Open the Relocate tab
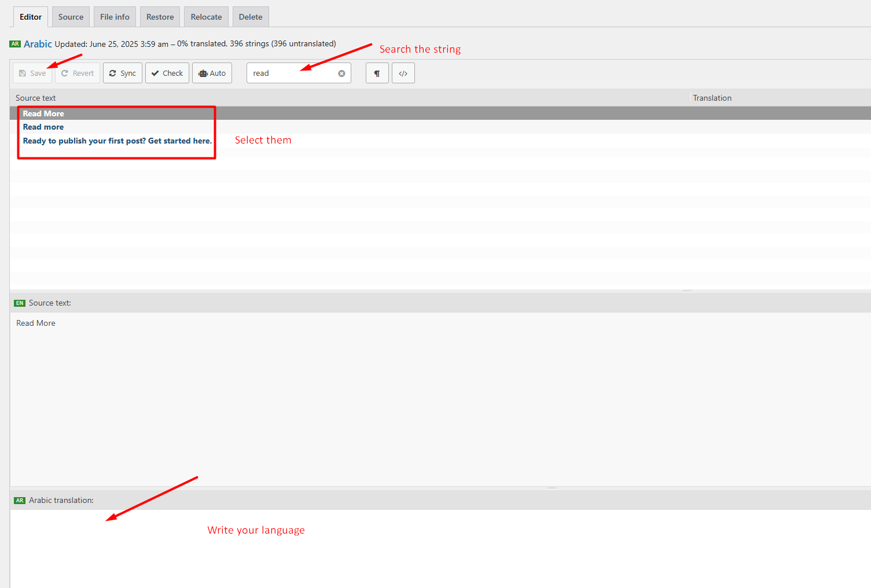This screenshot has width=871, height=588. point(206,17)
